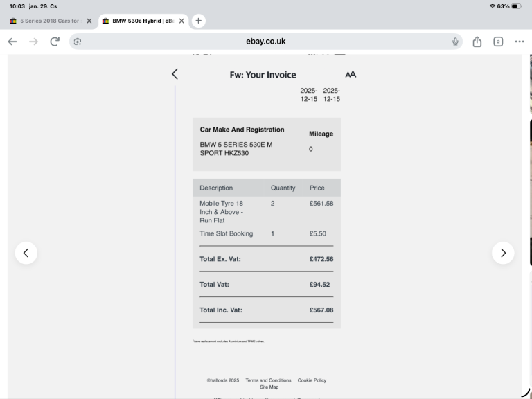Tap the AA text size control

pos(351,74)
